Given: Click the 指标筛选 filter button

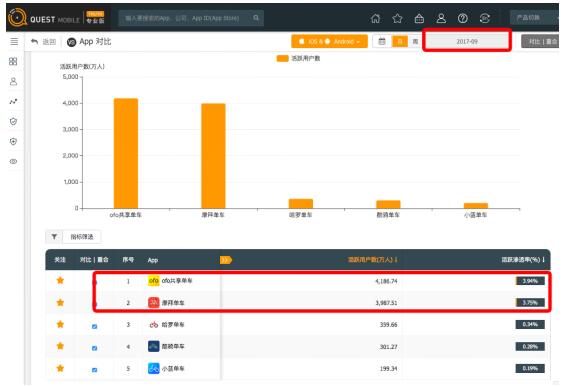Looking at the screenshot, I should (x=82, y=237).
